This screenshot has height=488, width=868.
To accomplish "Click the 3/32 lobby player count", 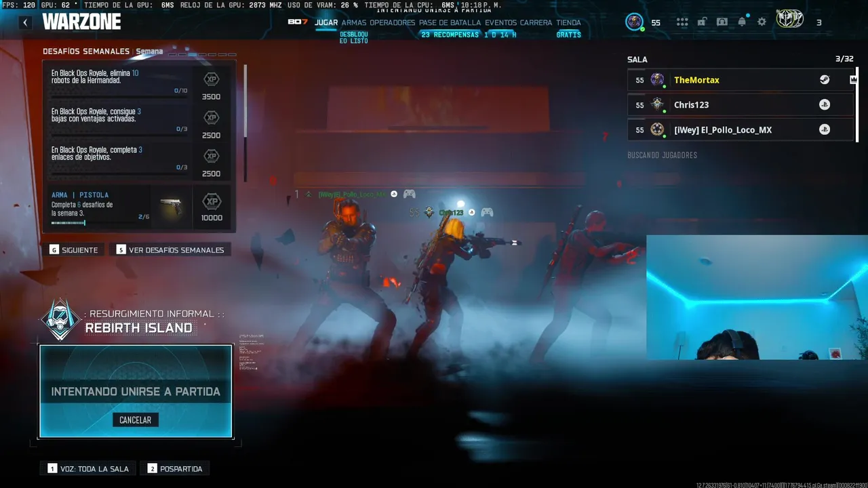I will pos(844,59).
